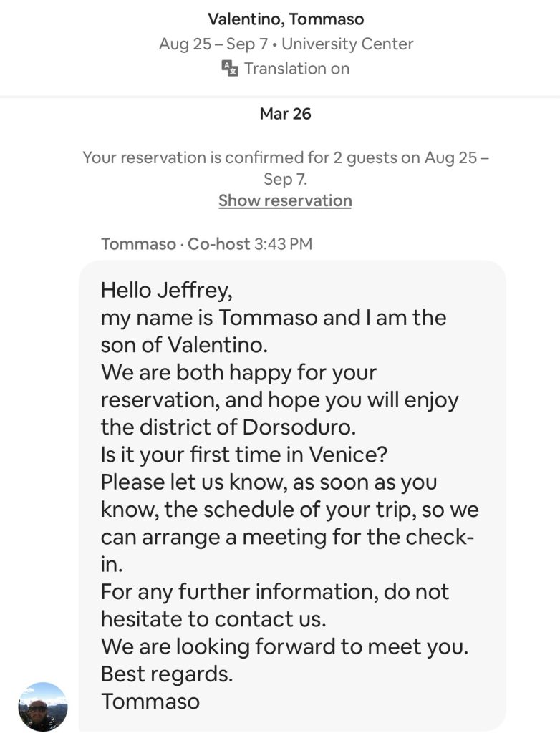Click the "We are both happy for your" line
560x733 pixels.
pyautogui.click(x=238, y=372)
